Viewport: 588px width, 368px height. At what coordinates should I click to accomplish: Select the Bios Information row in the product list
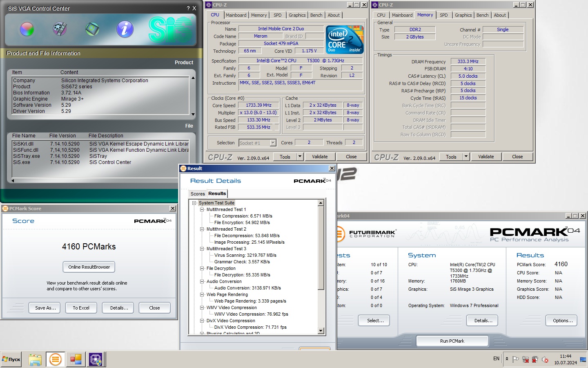[x=100, y=93]
